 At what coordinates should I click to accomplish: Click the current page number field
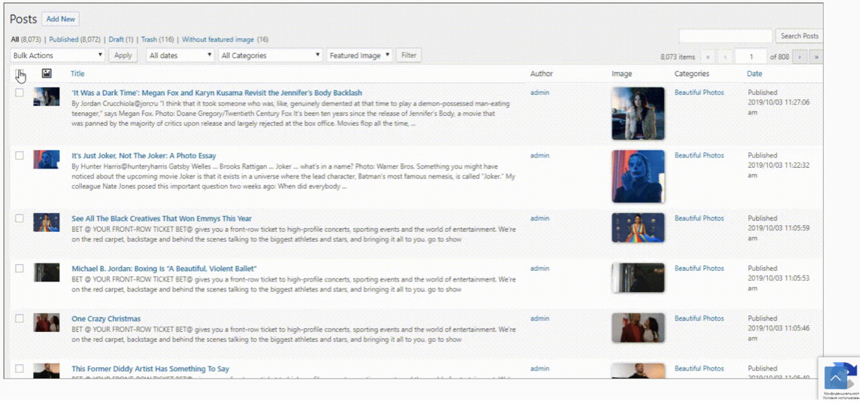(x=750, y=56)
